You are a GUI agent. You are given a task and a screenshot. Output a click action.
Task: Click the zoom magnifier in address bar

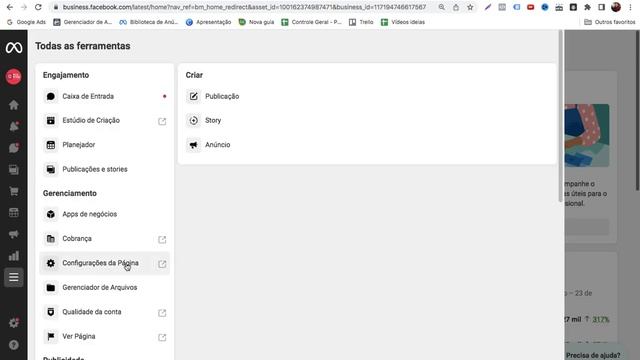click(x=442, y=7)
